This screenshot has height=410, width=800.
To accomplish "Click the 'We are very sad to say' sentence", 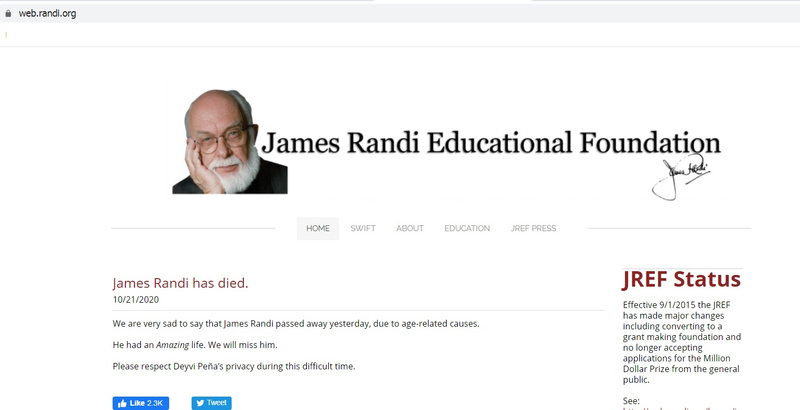I will point(296,324).
